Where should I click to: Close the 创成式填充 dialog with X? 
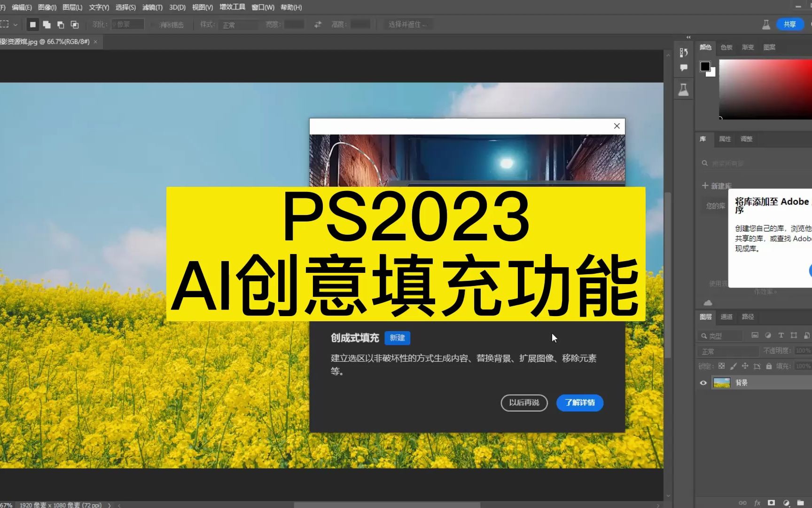point(617,126)
